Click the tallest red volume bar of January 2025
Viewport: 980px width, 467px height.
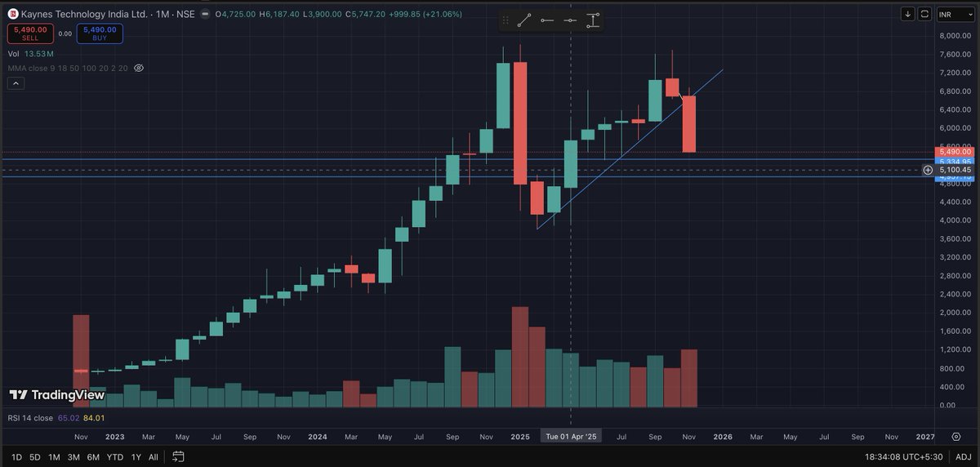coord(520,357)
